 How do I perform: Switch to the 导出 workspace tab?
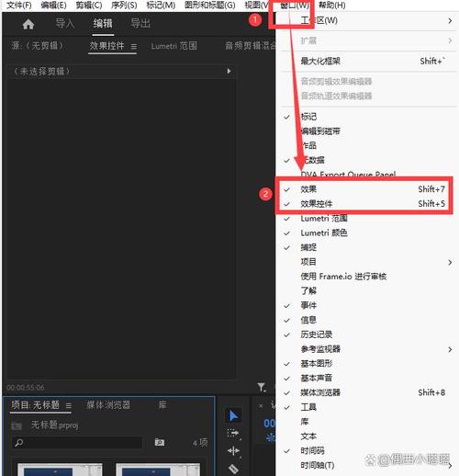coord(140,23)
